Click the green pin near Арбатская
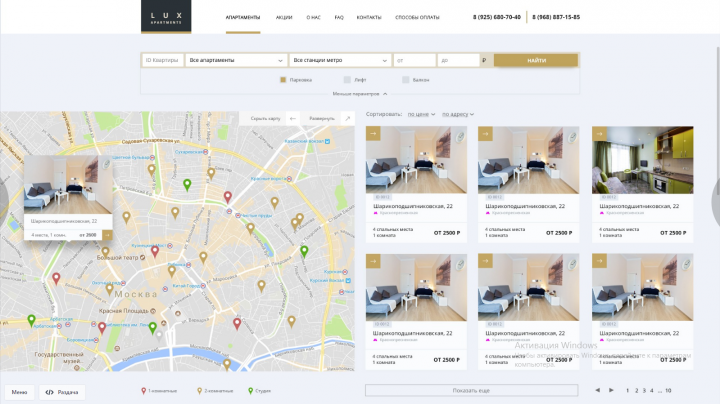This screenshot has height=404, width=720. click(x=31, y=320)
